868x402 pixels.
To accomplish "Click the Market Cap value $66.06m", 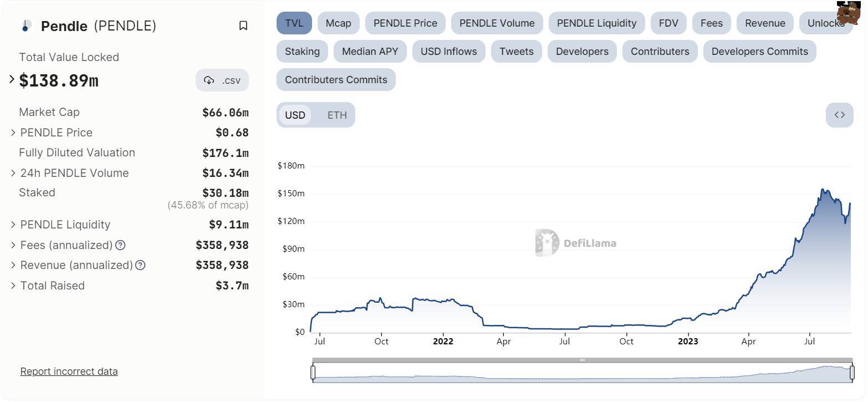I will pyautogui.click(x=226, y=113).
